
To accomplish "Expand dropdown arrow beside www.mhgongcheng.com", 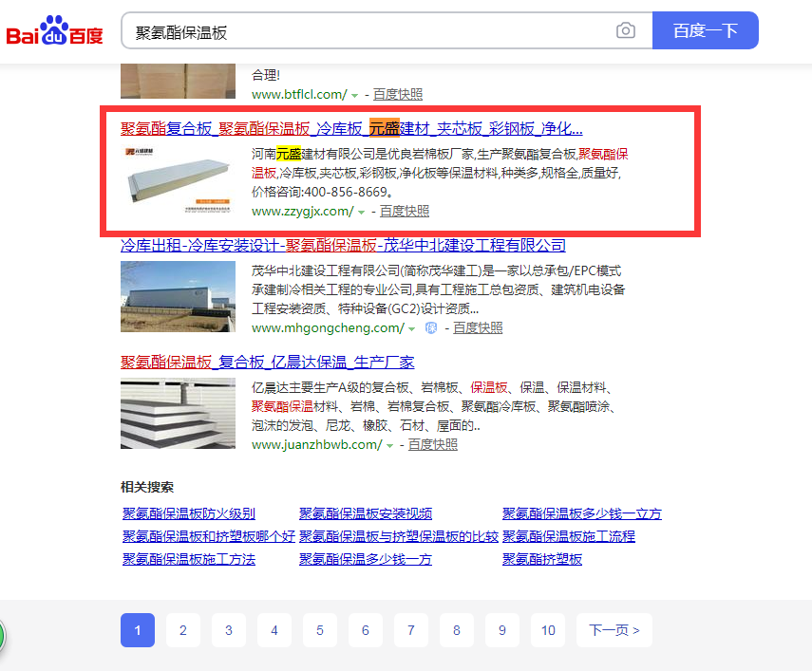I will pyautogui.click(x=411, y=328).
